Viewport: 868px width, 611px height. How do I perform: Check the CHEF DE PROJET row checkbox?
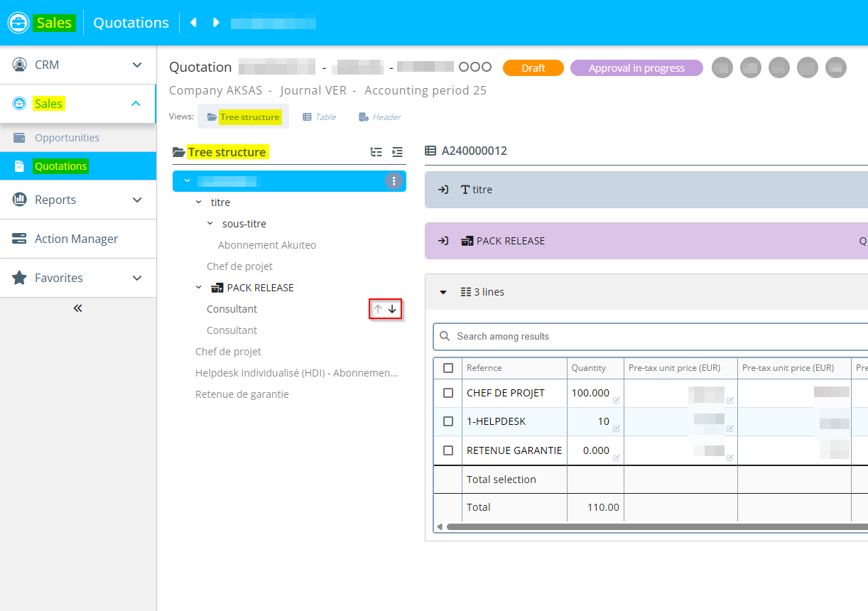coord(448,393)
